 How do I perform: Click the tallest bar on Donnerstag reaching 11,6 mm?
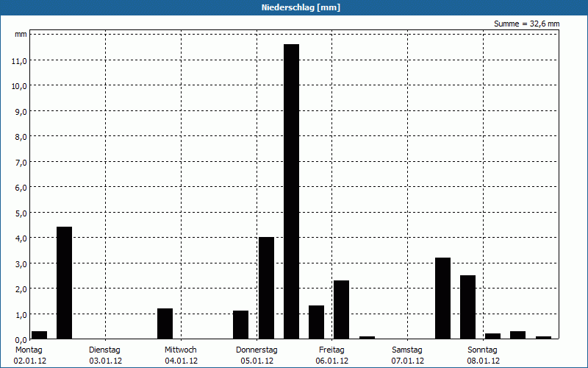click(x=291, y=191)
